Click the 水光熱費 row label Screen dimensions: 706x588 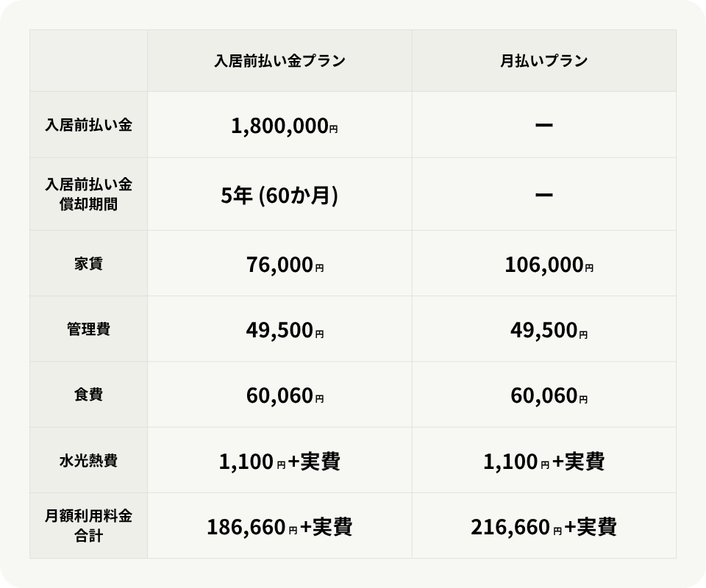(88, 461)
